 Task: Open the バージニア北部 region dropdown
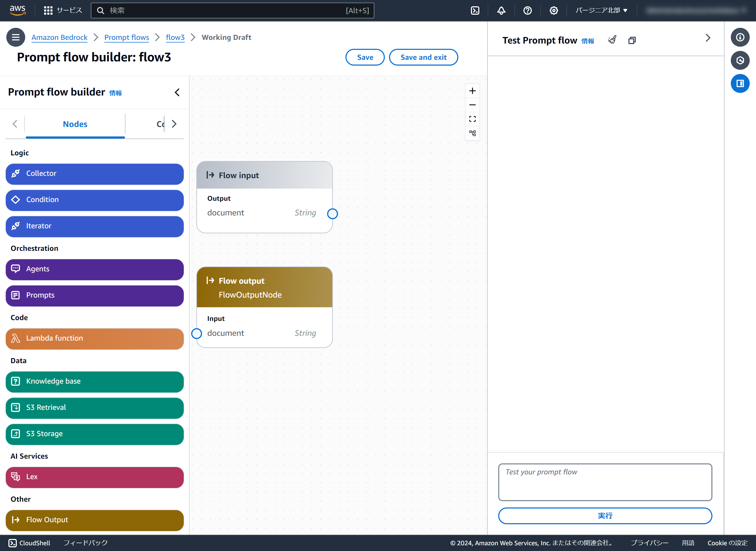click(x=601, y=11)
